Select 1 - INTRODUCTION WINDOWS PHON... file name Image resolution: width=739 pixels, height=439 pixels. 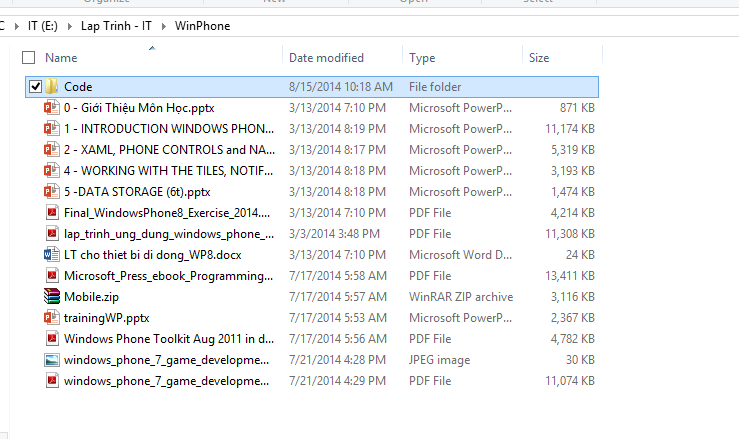coord(169,128)
